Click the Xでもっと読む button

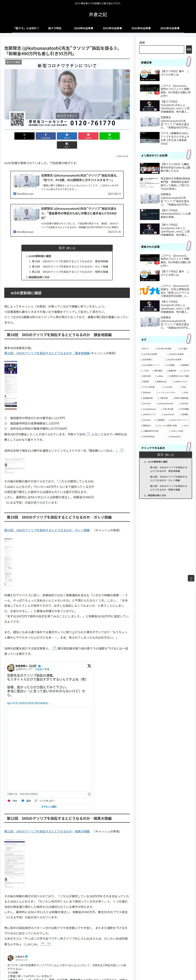[x=49, y=807]
